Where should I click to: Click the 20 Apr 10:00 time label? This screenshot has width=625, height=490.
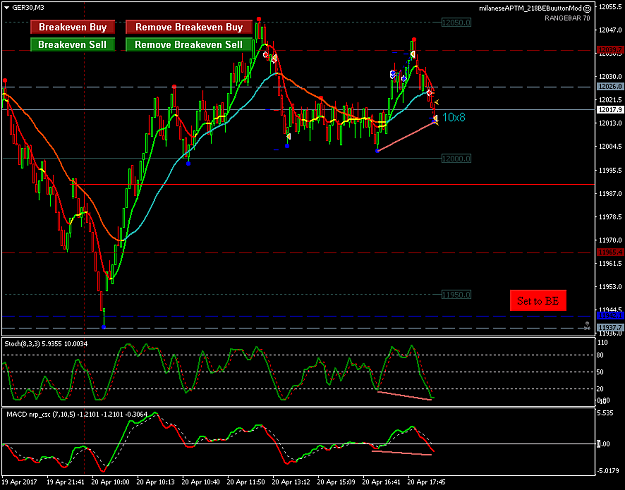click(x=110, y=482)
